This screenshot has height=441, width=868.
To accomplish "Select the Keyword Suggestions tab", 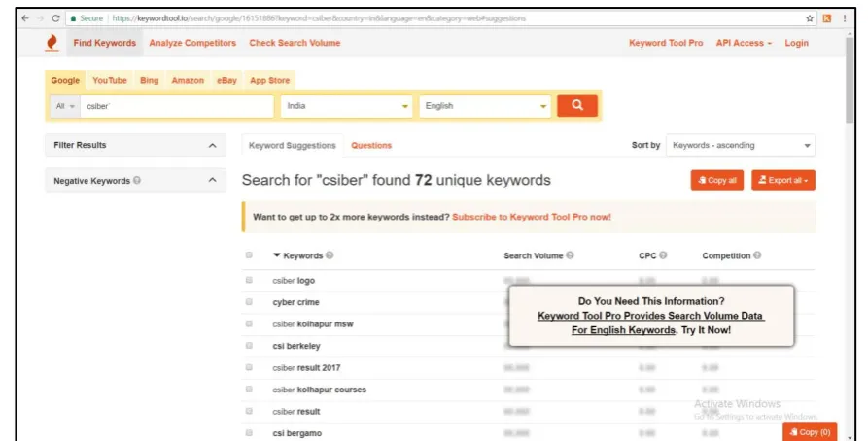I will (x=293, y=145).
